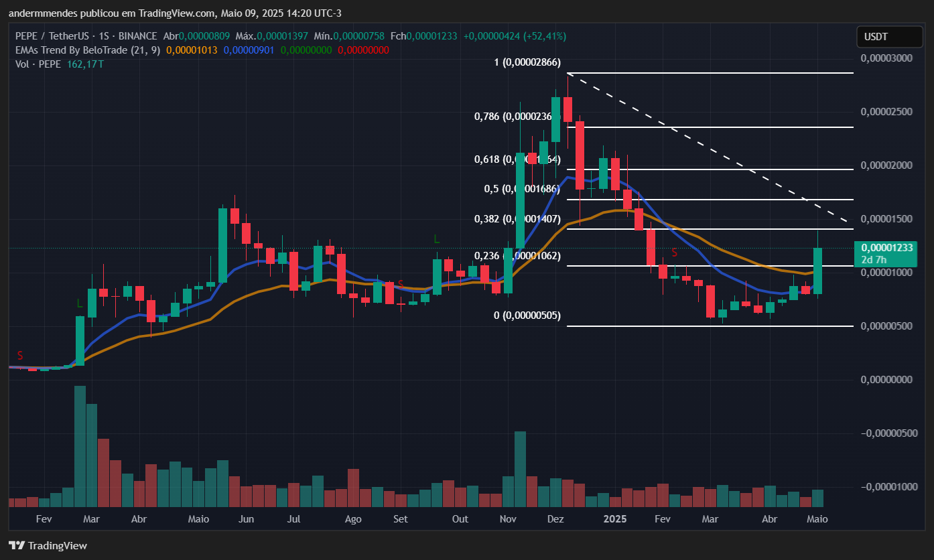Viewport: 934px width, 560px height.
Task: Click the Out label on time axis
Action: pos(460,519)
